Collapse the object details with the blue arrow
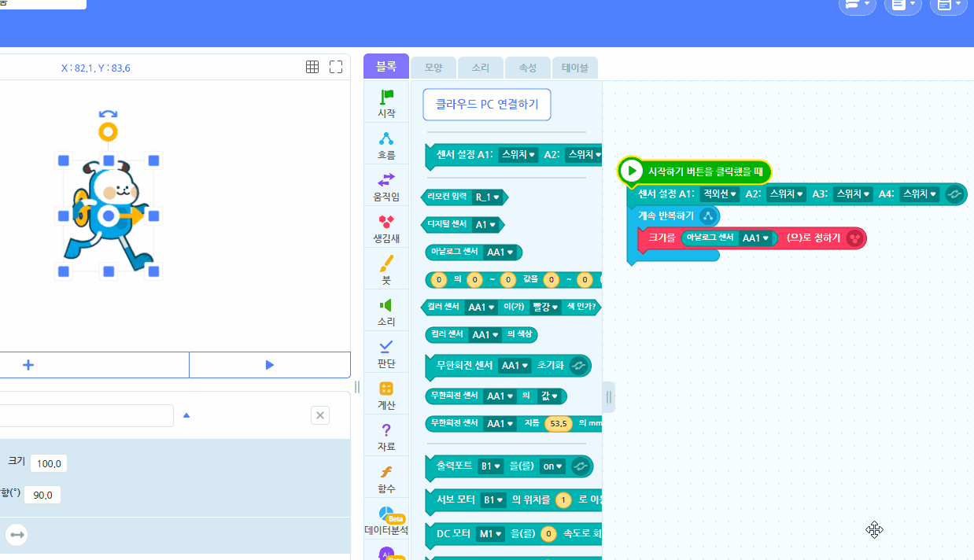This screenshot has width=974, height=560. (x=186, y=415)
